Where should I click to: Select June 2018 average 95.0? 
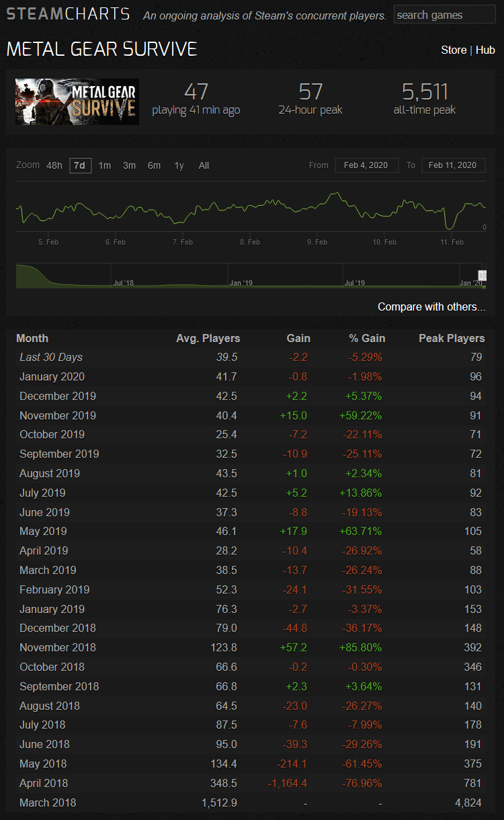point(226,744)
